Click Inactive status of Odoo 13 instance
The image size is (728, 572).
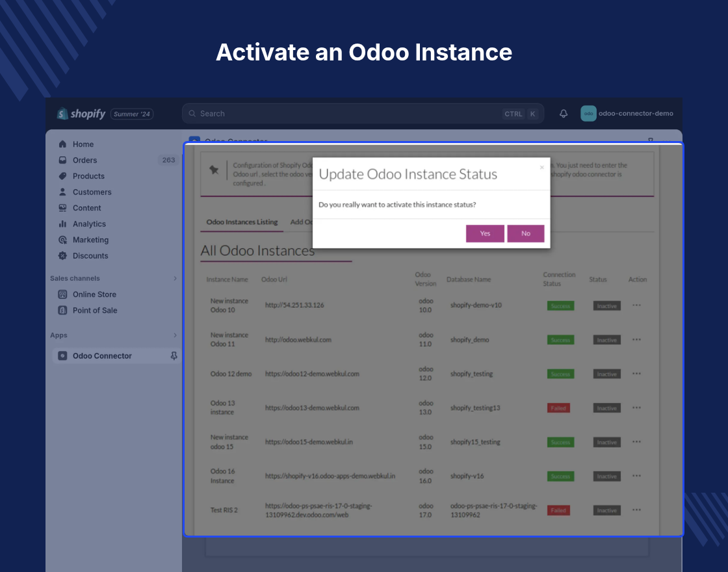click(x=607, y=408)
